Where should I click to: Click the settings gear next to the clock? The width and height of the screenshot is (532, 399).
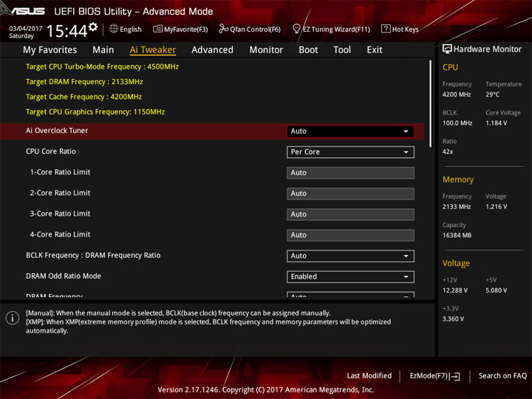point(93,27)
